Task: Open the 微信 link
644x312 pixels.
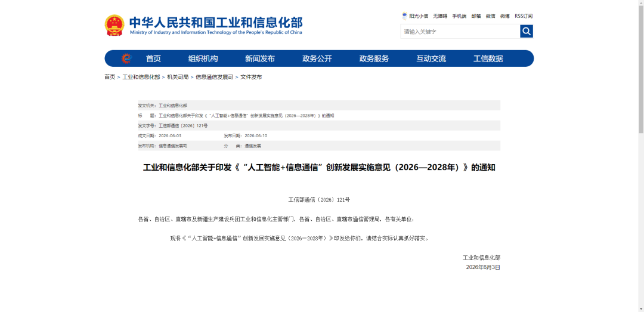Action: [x=490, y=16]
